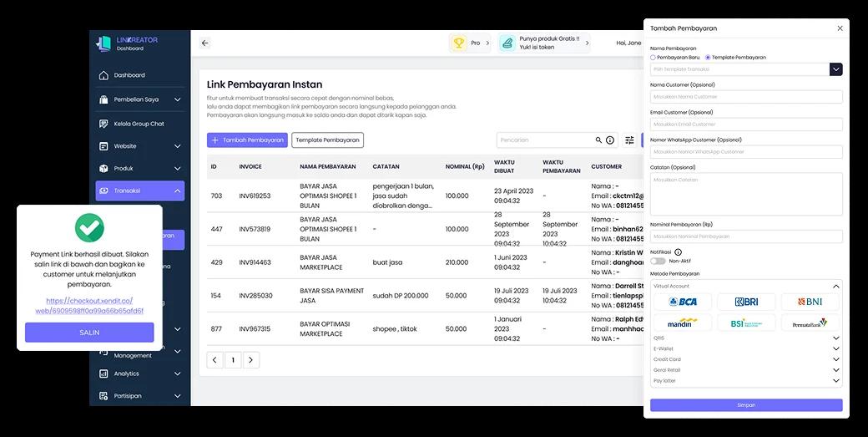Click the Nominal Pembayaran input field
This screenshot has height=437, width=868.
click(x=746, y=236)
